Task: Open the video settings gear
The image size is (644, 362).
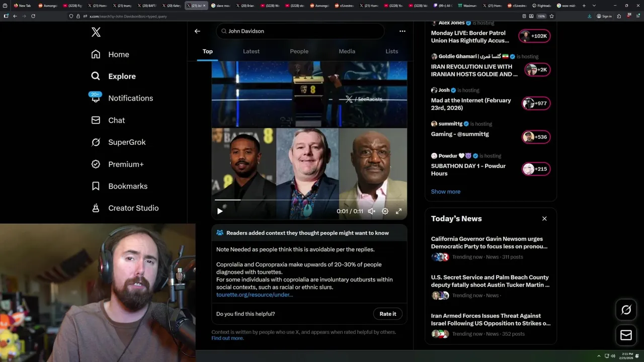Action: point(385,211)
